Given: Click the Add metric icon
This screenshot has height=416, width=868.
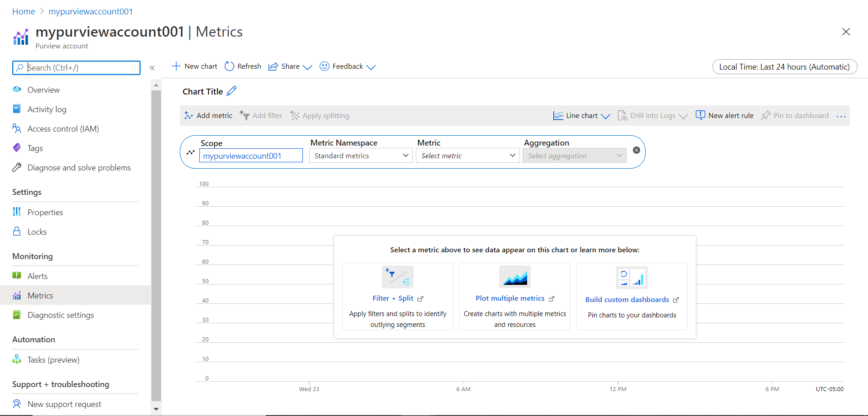Looking at the screenshot, I should click(189, 116).
